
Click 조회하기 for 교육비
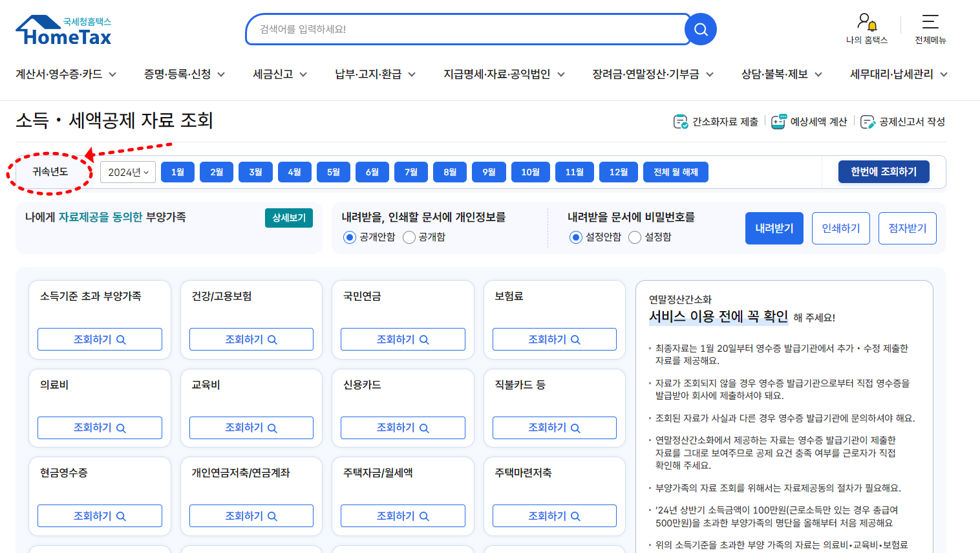251,428
